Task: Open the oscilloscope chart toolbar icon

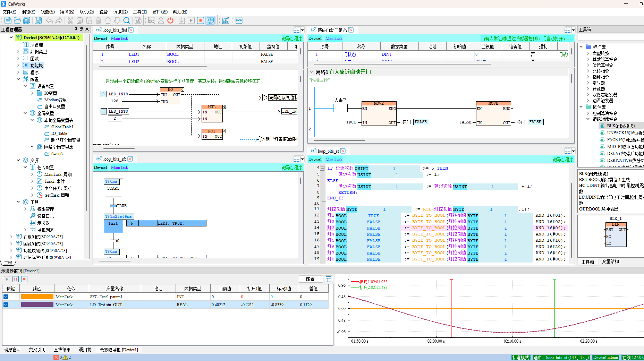Action: click(226, 20)
